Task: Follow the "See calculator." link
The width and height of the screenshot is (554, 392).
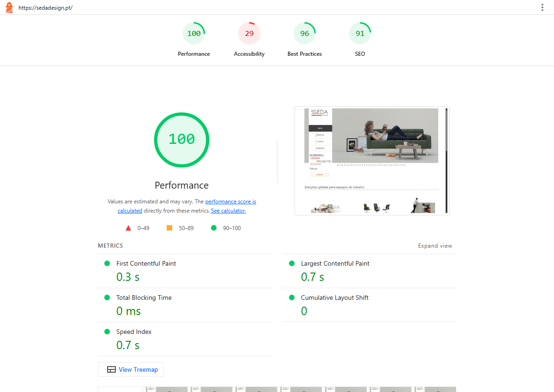Action: (x=229, y=211)
